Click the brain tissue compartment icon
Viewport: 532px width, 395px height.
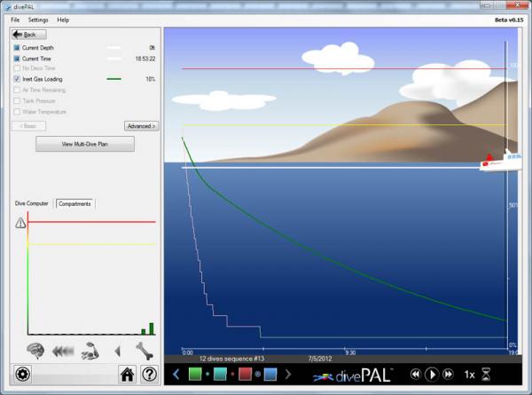click(36, 350)
